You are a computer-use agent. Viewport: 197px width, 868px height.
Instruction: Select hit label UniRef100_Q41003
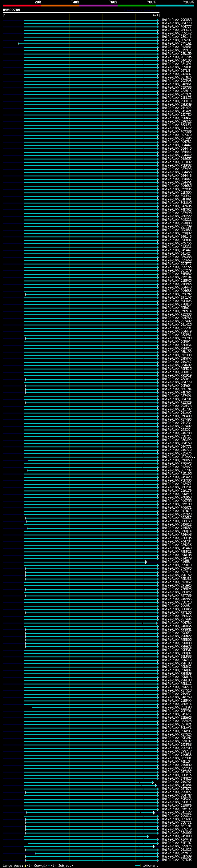pos(177,836)
